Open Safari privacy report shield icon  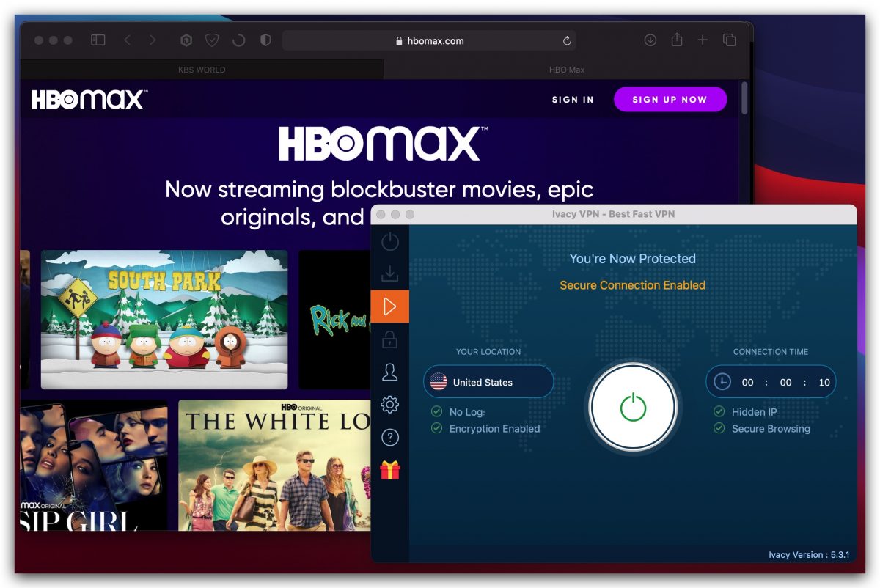pos(265,40)
